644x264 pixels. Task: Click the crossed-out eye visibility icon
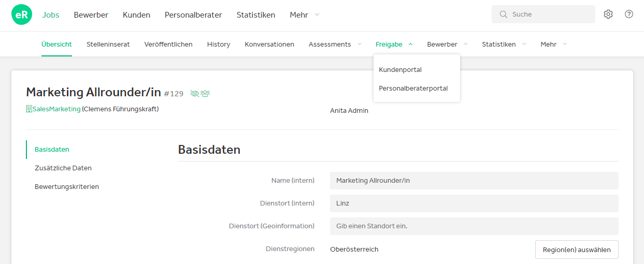point(195,94)
